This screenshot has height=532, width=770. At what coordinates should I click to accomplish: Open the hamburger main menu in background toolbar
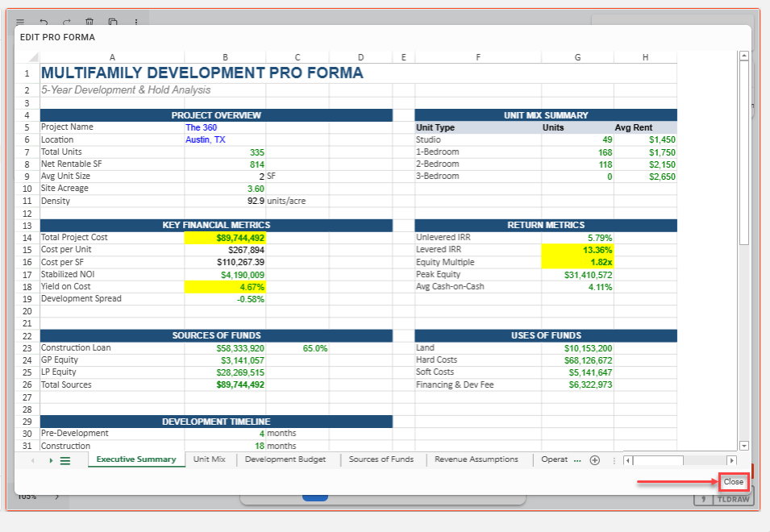[x=20, y=22]
